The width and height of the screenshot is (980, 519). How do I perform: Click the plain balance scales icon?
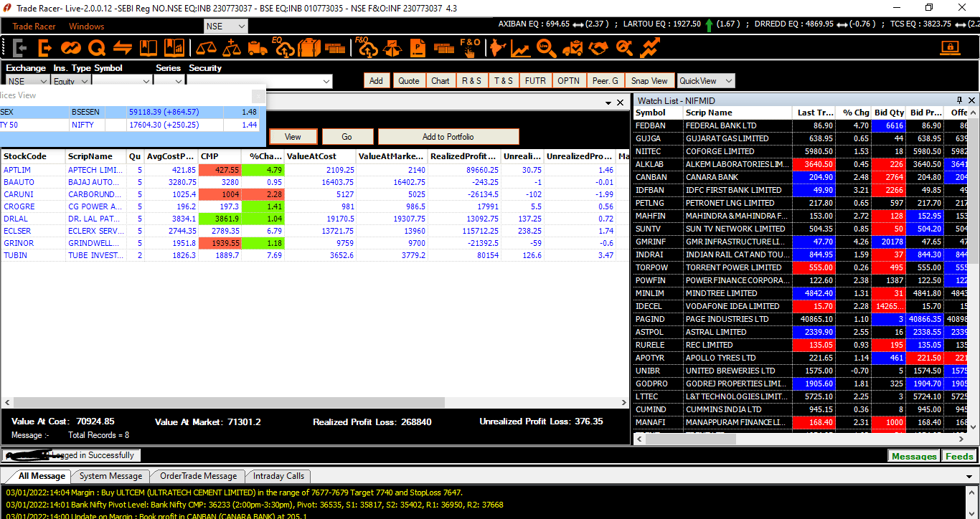207,48
